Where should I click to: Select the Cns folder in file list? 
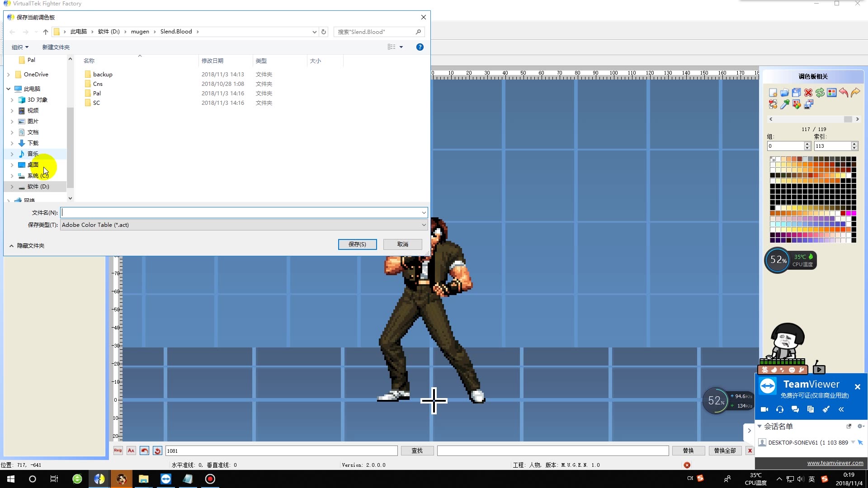[98, 84]
